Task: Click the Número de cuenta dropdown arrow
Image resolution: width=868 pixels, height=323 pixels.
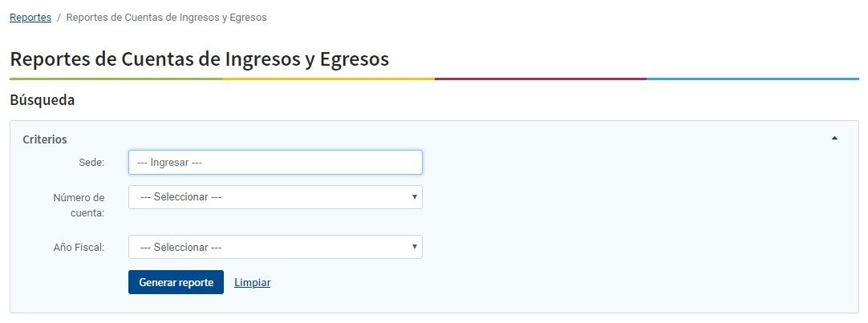Action: pos(414,197)
